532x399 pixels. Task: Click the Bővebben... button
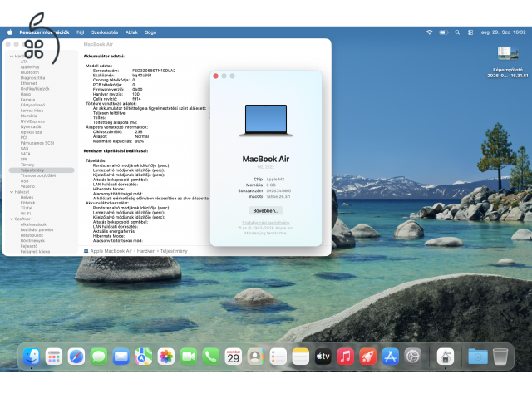tap(266, 210)
